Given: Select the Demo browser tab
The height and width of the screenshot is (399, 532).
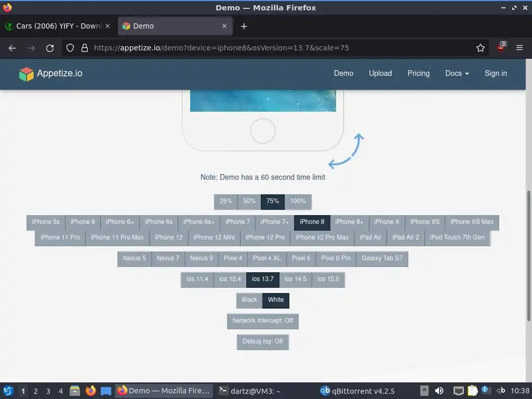Looking at the screenshot, I should click(x=175, y=26).
